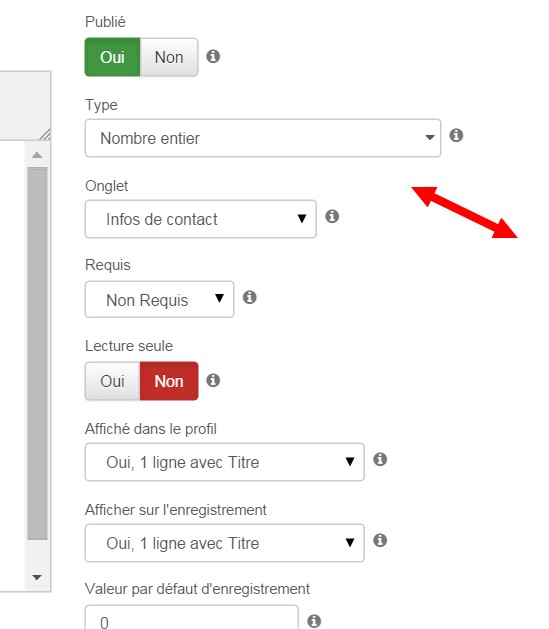
Task: Click the info icon beside Type dropdown
Action: [456, 135]
